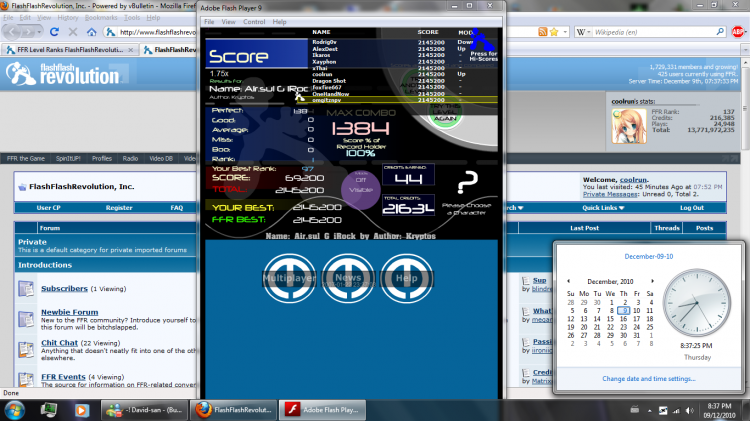Show hidden tray icons arrow

pos(650,410)
